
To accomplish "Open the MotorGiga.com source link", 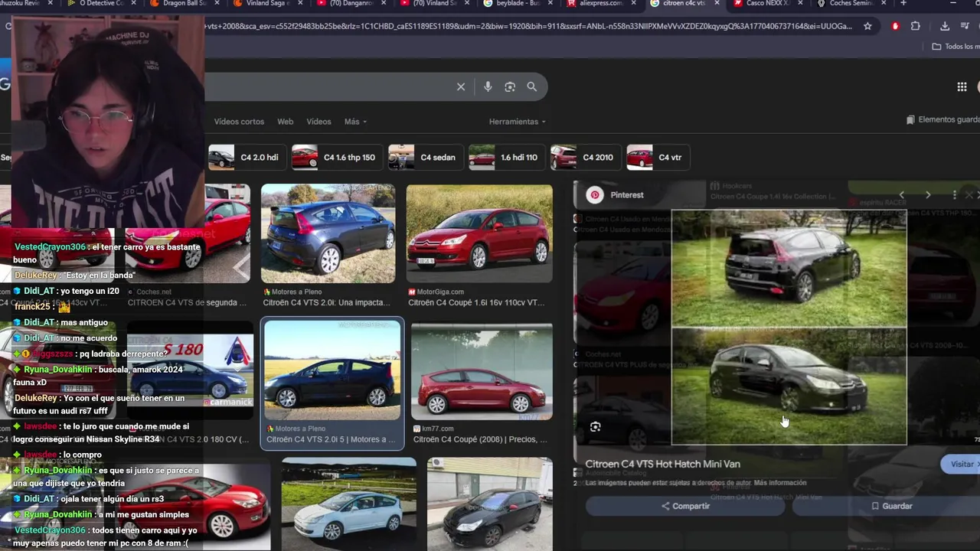I will click(436, 292).
